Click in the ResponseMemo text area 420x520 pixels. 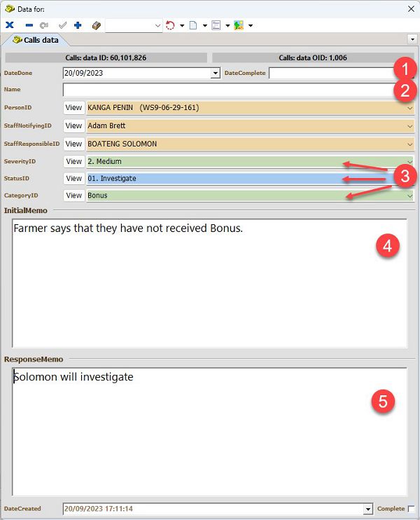209,432
